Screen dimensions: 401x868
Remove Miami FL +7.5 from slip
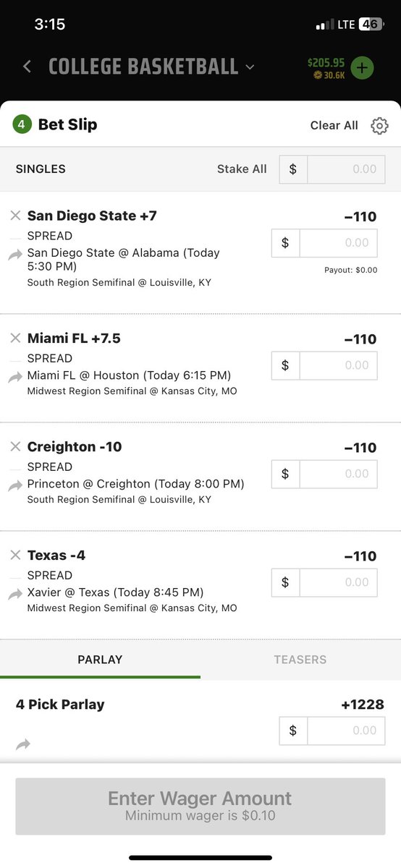(x=15, y=338)
